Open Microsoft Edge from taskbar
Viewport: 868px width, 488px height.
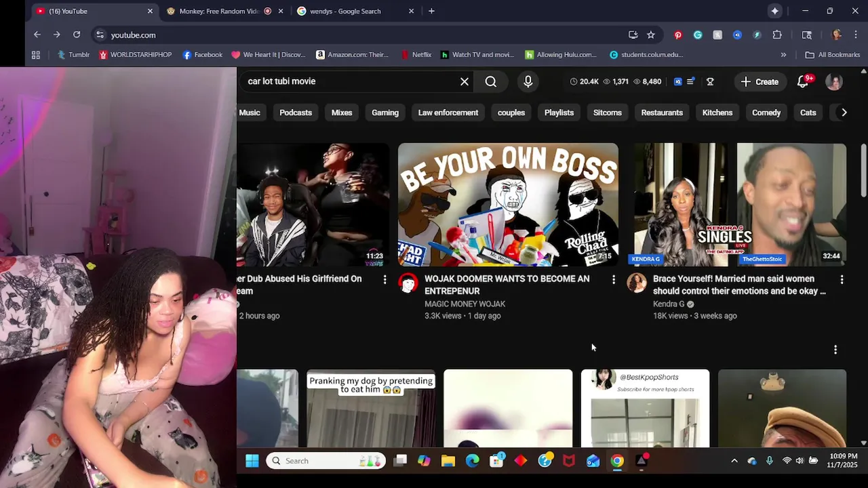click(473, 461)
